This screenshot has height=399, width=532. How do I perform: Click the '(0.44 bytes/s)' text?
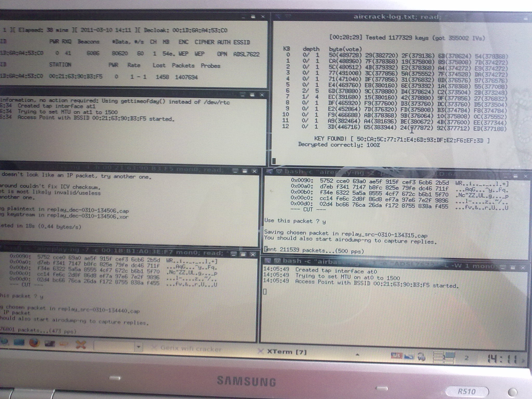(60, 227)
